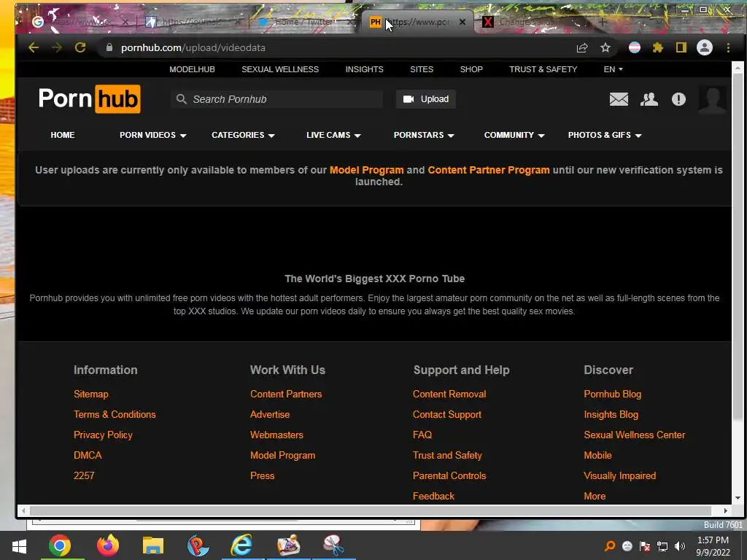Open the Privacy Policy footer link

pos(103,435)
